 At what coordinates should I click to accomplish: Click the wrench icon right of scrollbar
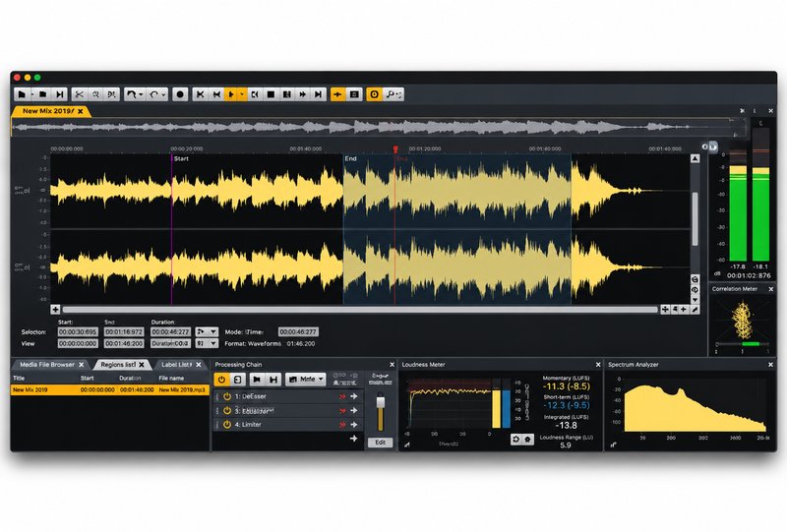(696, 310)
